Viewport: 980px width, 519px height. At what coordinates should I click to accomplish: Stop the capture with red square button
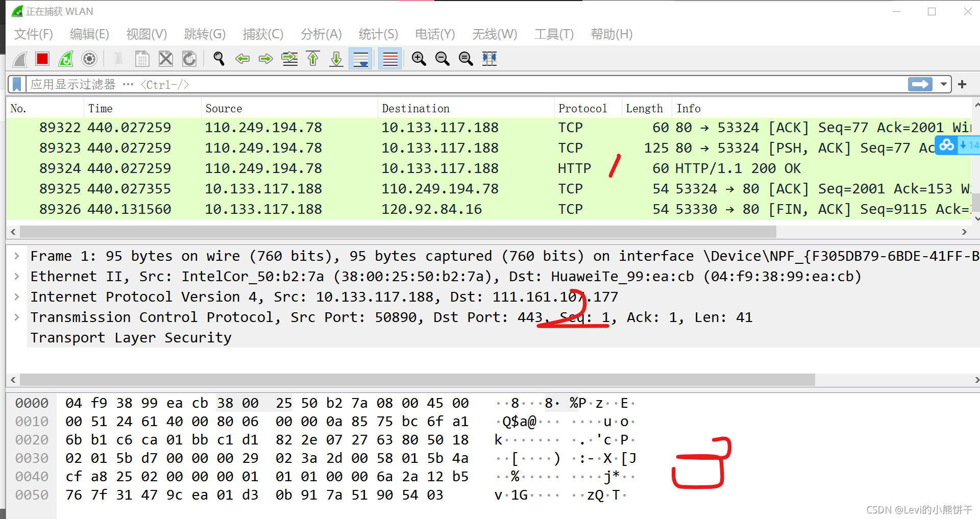(x=42, y=59)
